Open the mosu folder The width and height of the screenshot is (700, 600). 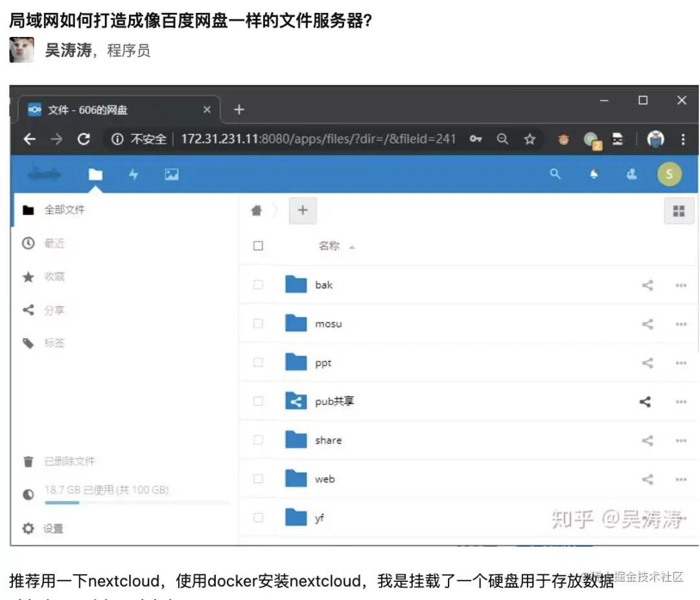pyautogui.click(x=329, y=324)
